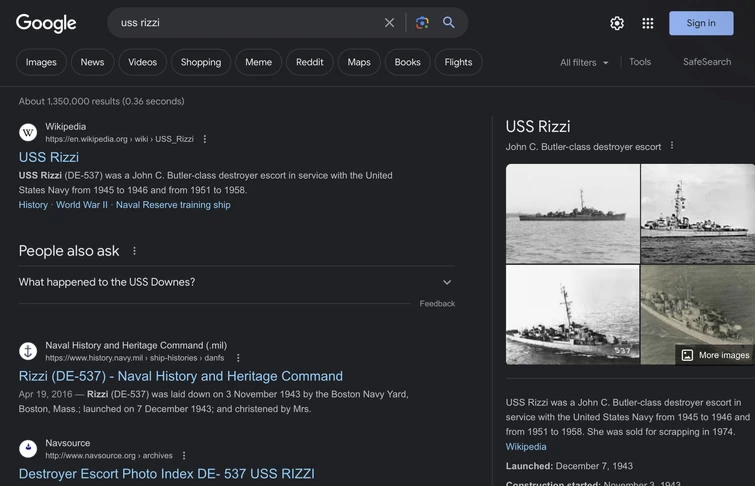Open the Google apps grid
Screen dimensions: 755x486
648,23
